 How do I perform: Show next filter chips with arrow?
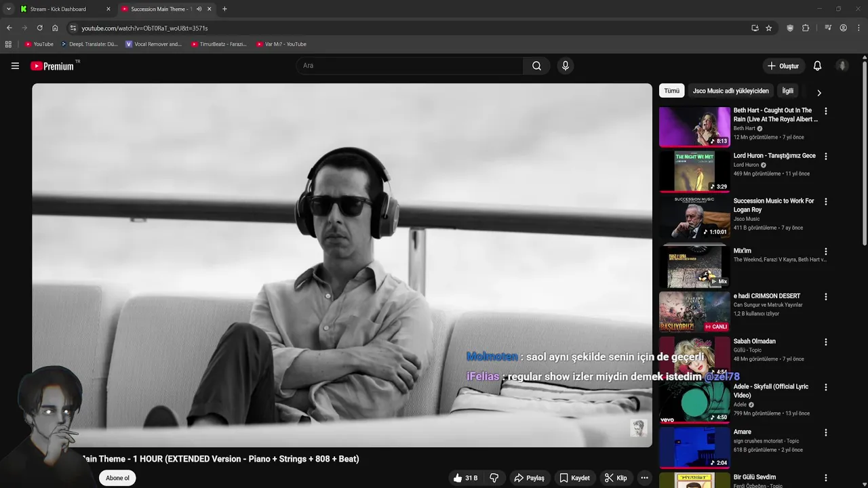click(x=818, y=93)
